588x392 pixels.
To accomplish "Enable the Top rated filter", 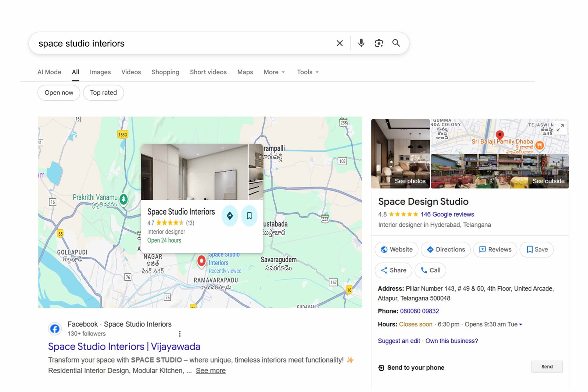I will point(103,93).
